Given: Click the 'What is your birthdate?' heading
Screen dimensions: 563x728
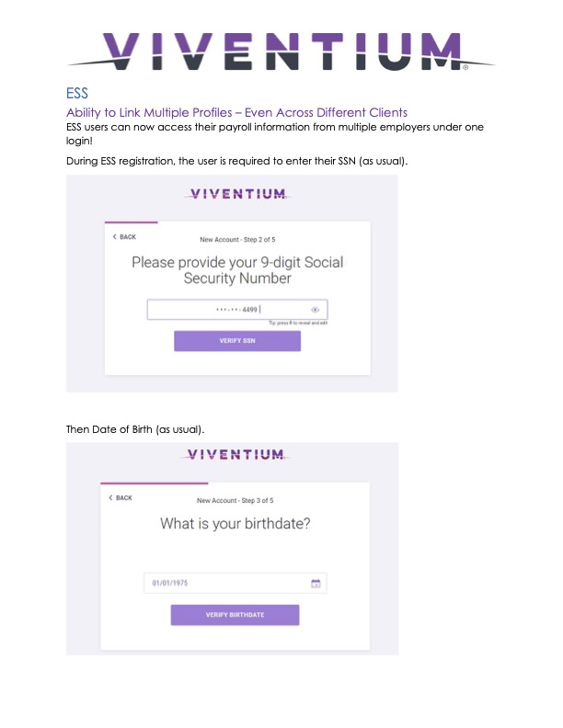Looking at the screenshot, I should [x=236, y=525].
